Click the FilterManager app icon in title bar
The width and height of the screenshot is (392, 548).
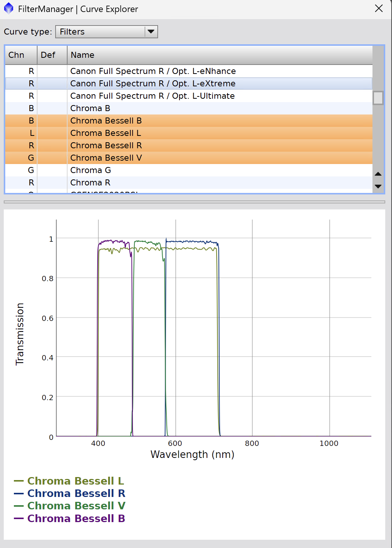9,8
